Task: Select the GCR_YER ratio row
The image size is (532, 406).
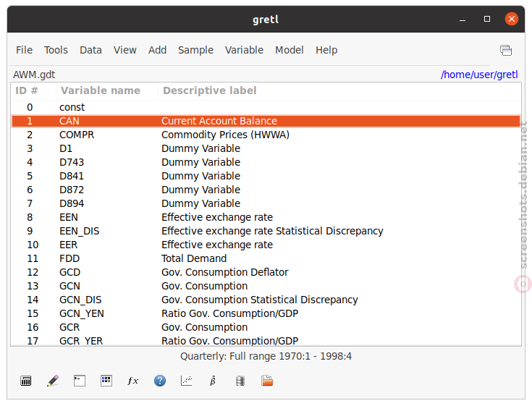Action: point(266,341)
